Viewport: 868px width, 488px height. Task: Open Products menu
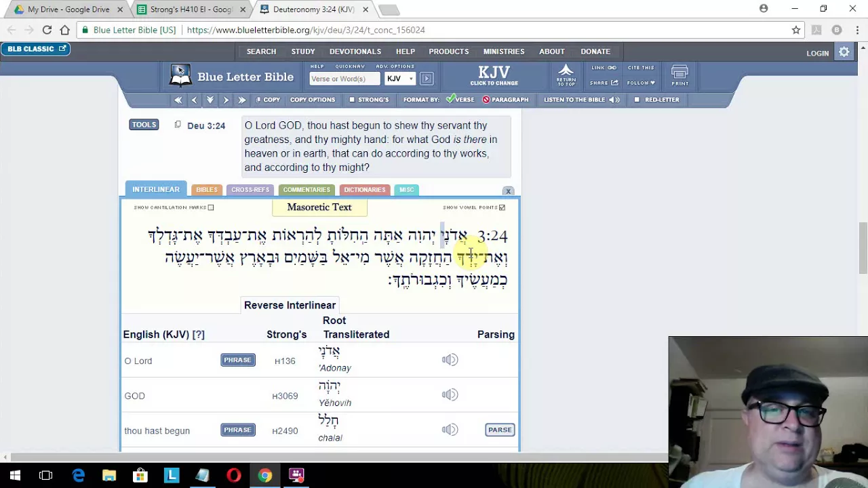[x=448, y=52]
